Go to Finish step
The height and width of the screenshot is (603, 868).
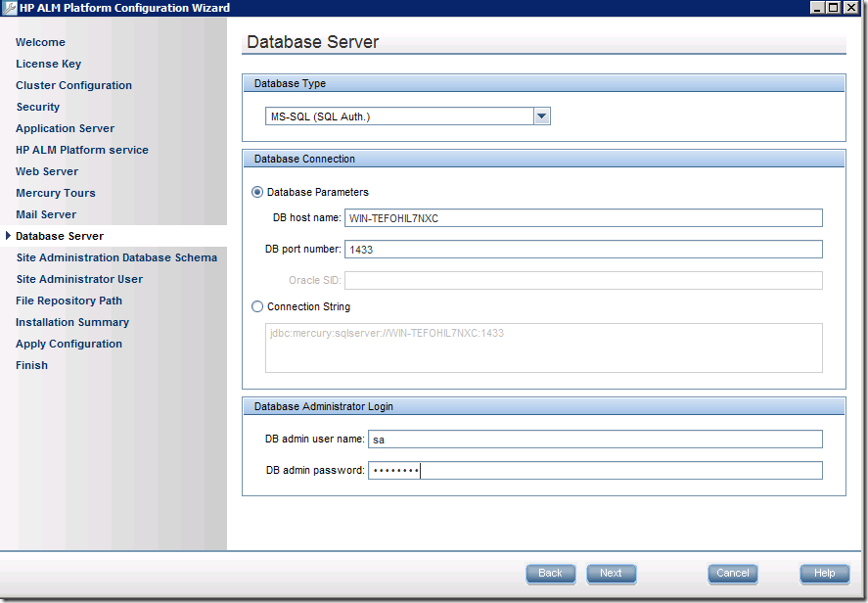(x=31, y=365)
